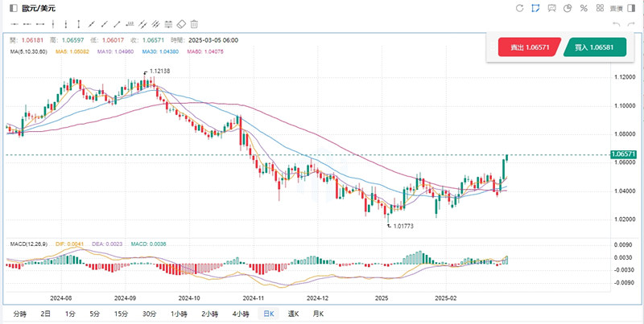
Task: Open the MA(5,10,30,60) indicator settings
Action: [x=27, y=51]
